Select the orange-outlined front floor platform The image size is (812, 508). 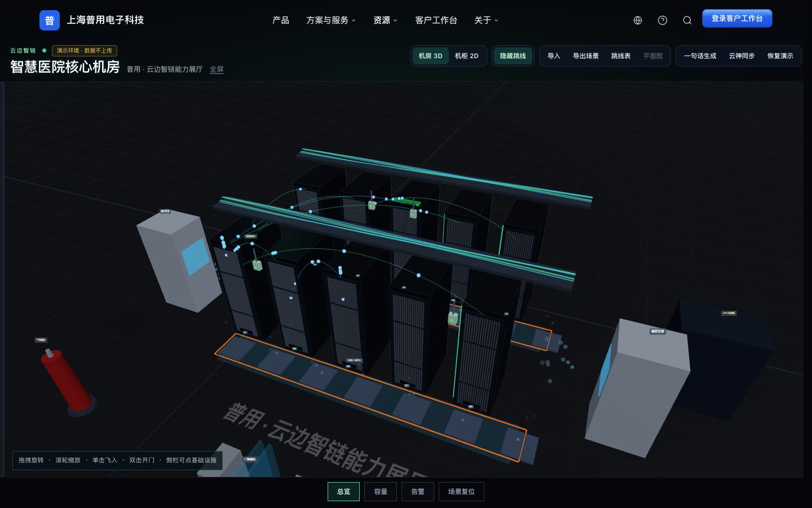pyautogui.click(x=369, y=398)
